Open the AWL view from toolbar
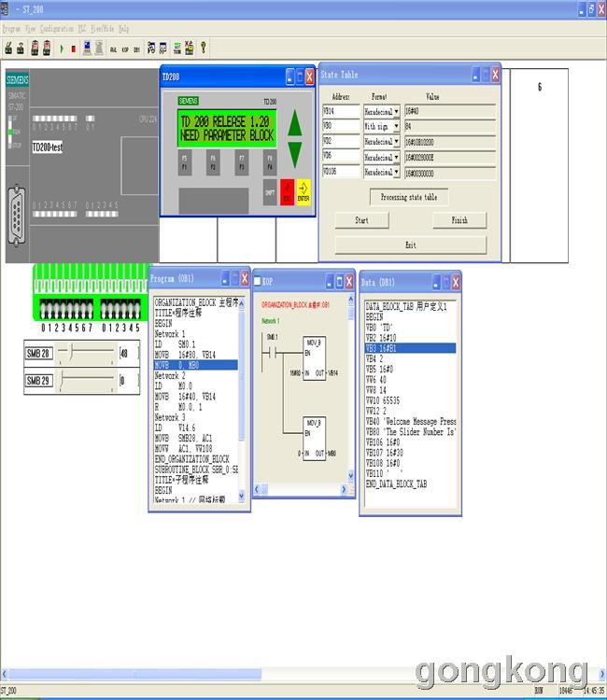 tap(113, 49)
